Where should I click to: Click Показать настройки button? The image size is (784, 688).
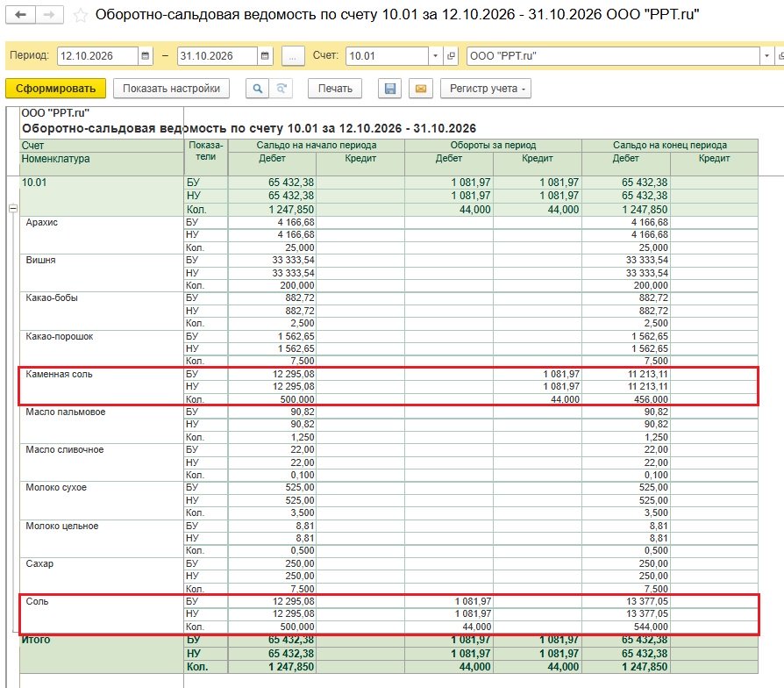coord(172,89)
